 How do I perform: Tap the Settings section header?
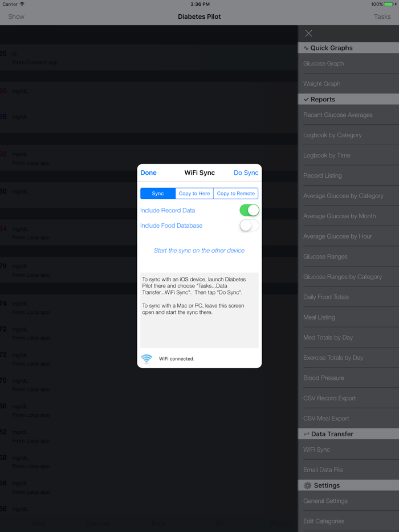[x=348, y=485]
